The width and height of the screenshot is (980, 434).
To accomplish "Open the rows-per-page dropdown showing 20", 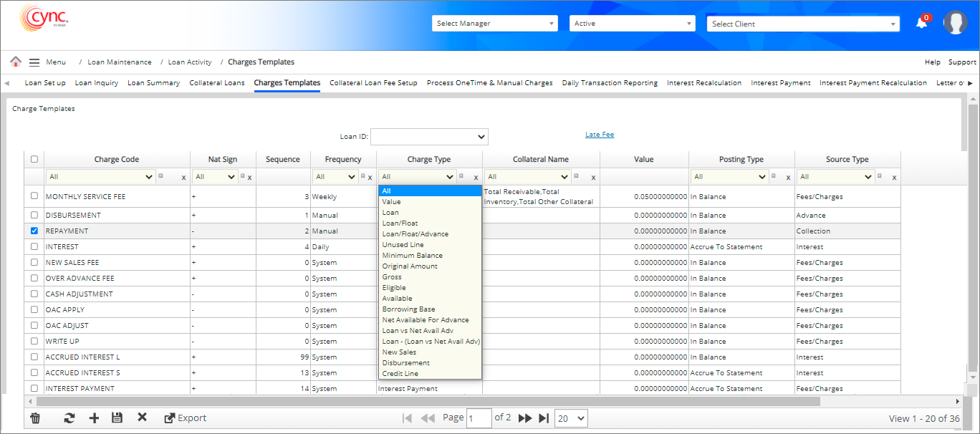I will pos(571,418).
